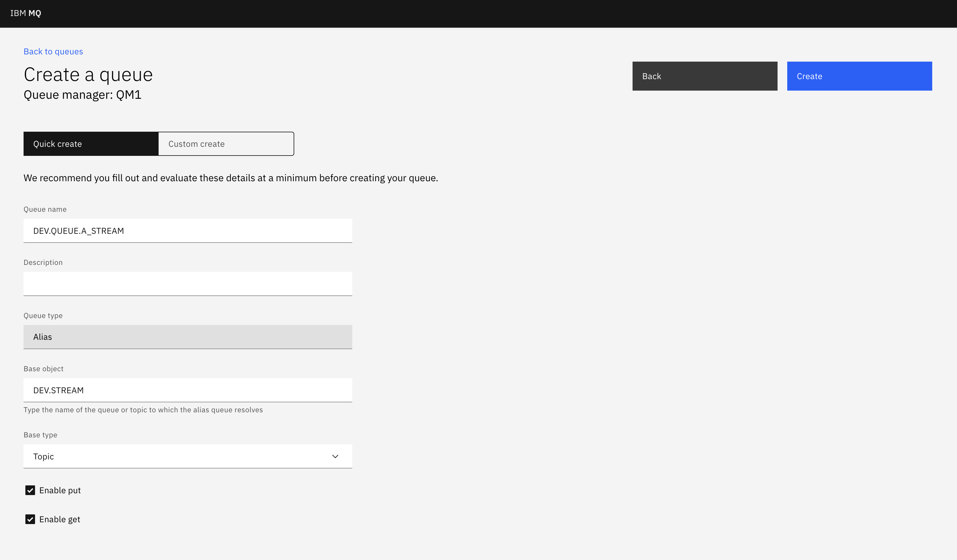This screenshot has height=560, width=957.
Task: Click the Base type label
Action: [x=40, y=435]
